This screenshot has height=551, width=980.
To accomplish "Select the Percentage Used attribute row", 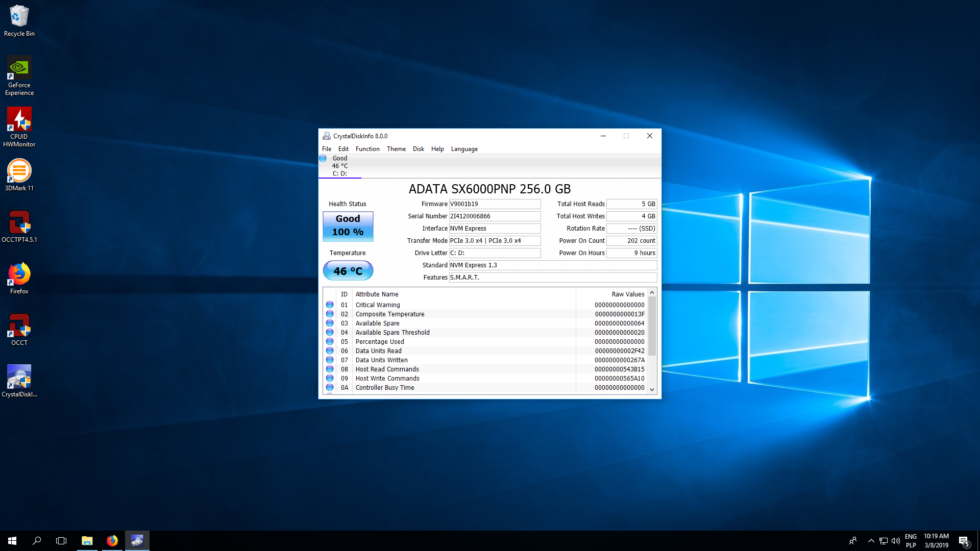I will coord(485,341).
